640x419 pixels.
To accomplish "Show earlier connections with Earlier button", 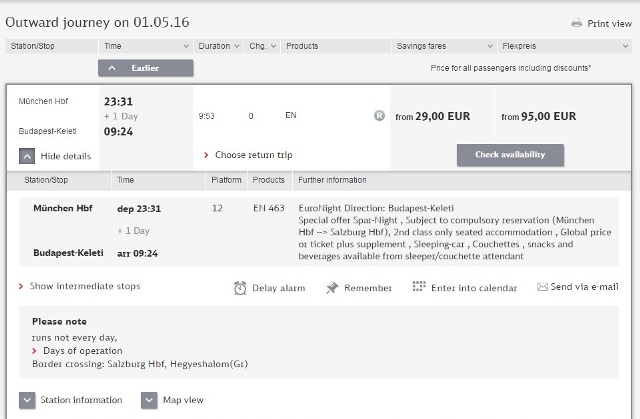I will point(146,68).
